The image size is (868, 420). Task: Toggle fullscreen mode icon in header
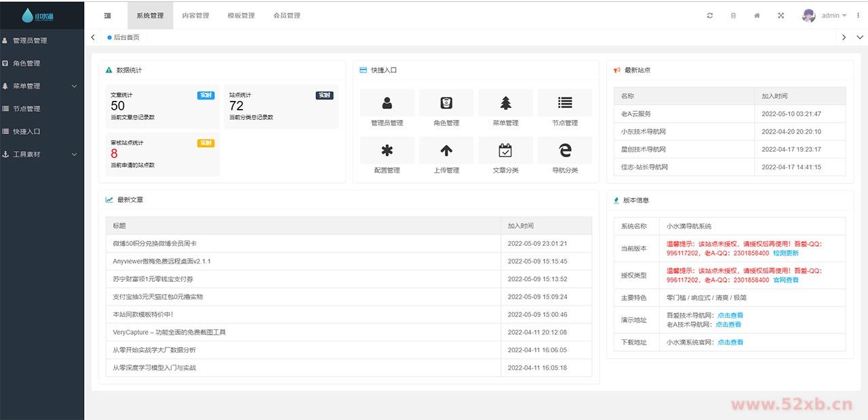[781, 16]
